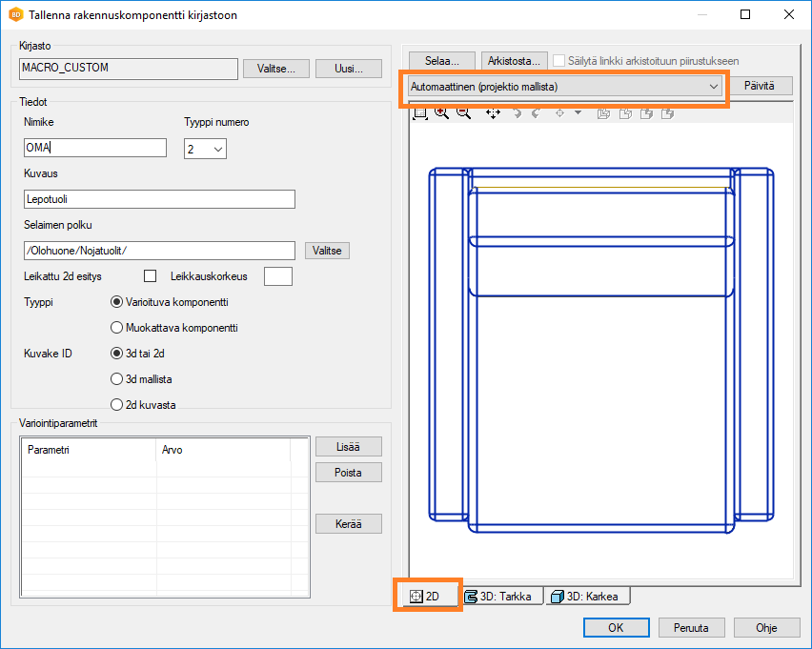Click the Lisää parameter button
The image size is (812, 649).
click(348, 447)
